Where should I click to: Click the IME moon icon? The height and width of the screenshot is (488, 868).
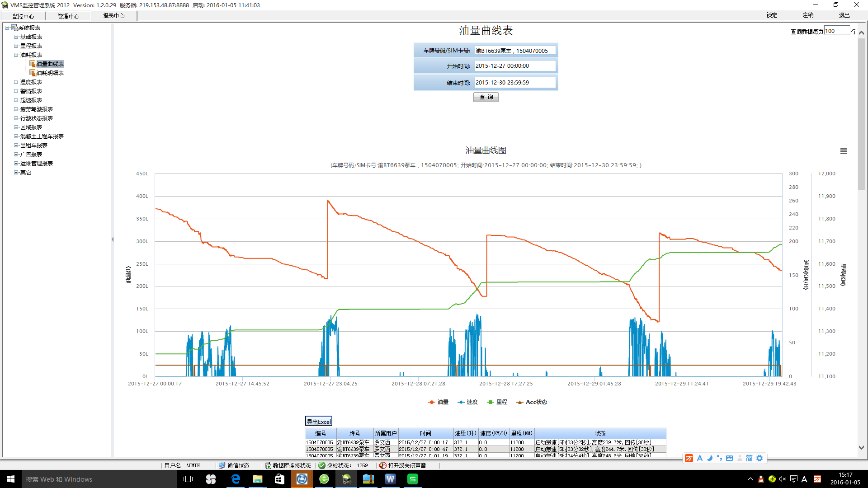(x=709, y=458)
